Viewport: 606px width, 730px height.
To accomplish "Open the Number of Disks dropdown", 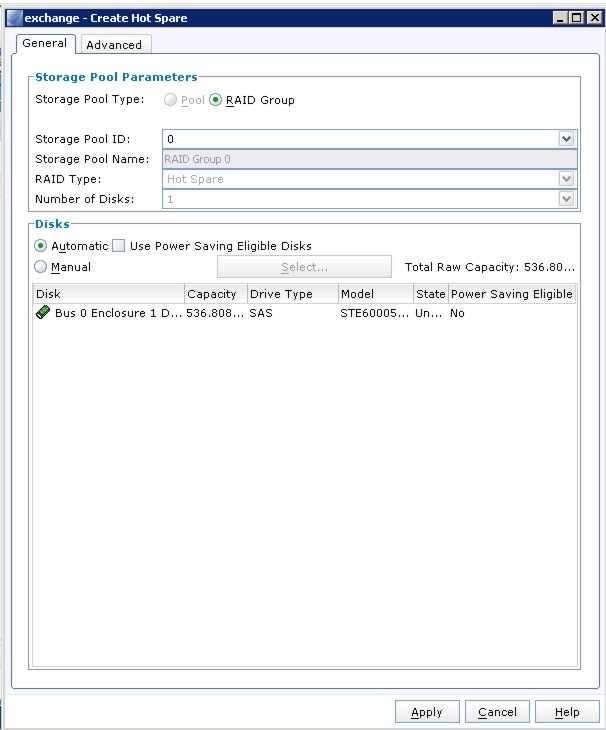I will [566, 199].
